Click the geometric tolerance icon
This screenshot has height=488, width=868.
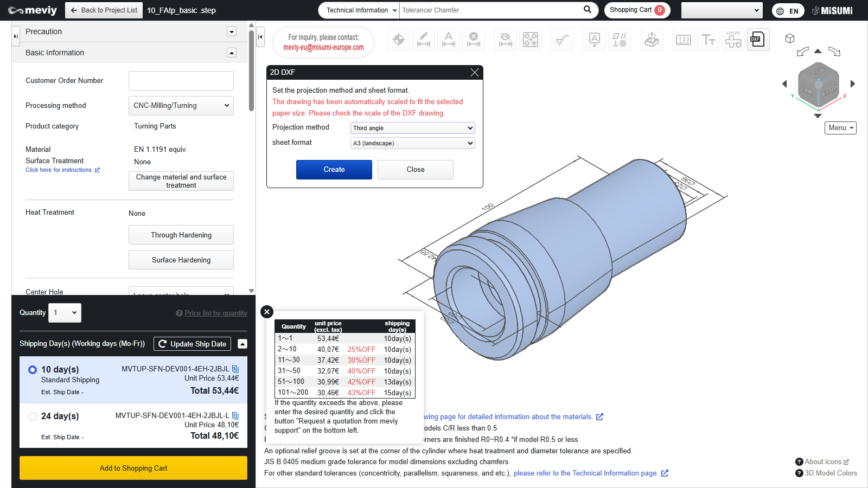tap(620, 40)
